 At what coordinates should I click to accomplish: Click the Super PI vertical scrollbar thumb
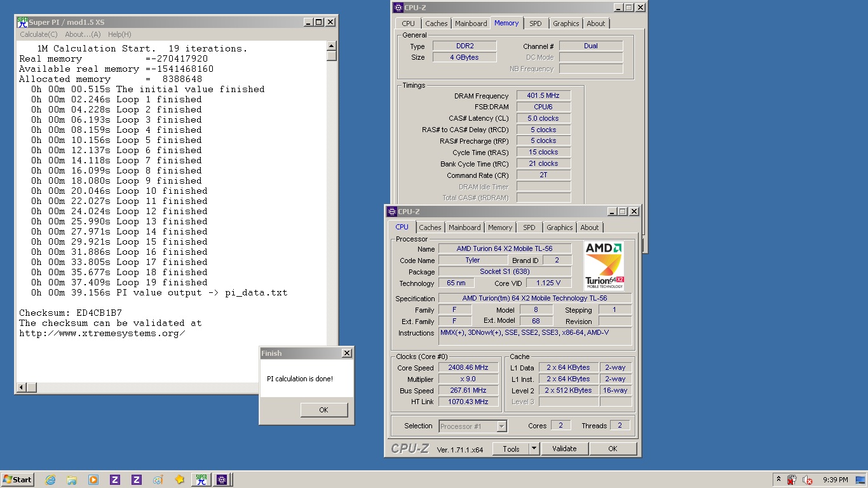332,55
